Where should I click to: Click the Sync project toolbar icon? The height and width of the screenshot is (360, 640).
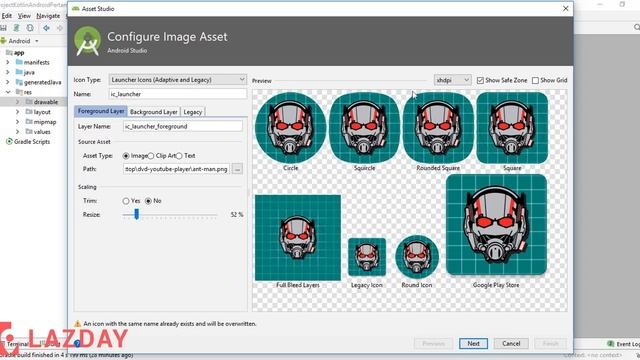[x=30, y=28]
